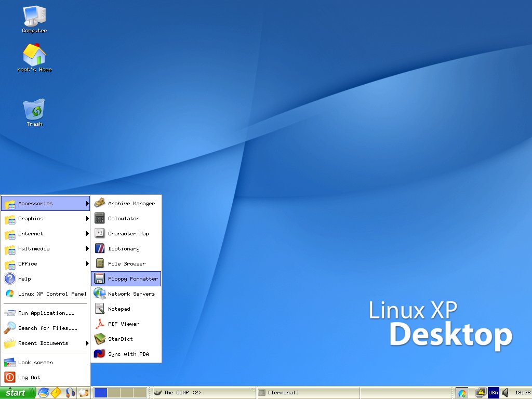Image resolution: width=532 pixels, height=399 pixels.
Task: Click the Search for Files magnifier icon
Action: pyautogui.click(x=10, y=328)
